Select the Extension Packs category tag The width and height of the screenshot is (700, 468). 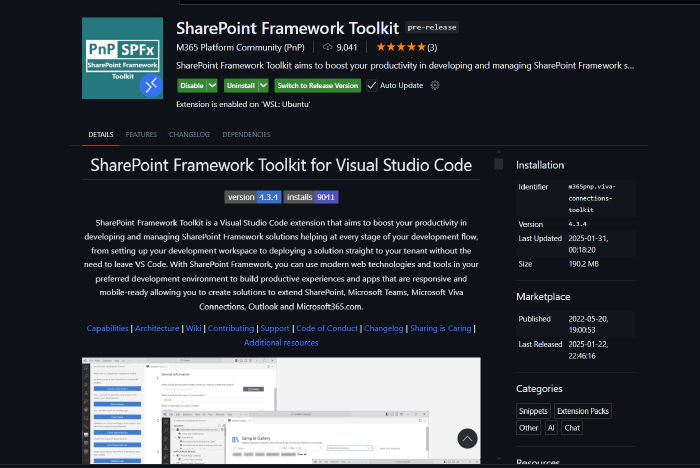(x=583, y=410)
